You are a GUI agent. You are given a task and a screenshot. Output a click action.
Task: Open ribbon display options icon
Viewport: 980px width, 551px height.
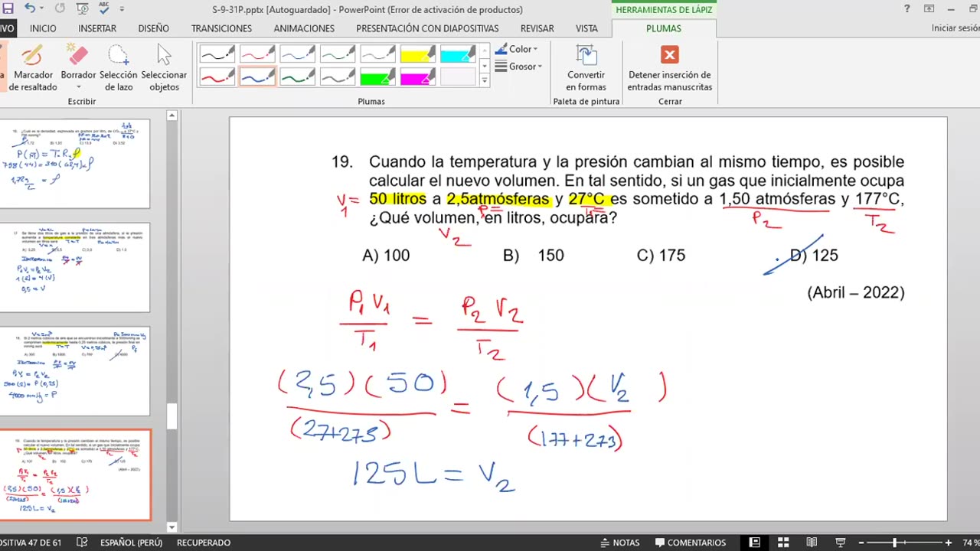tap(929, 9)
